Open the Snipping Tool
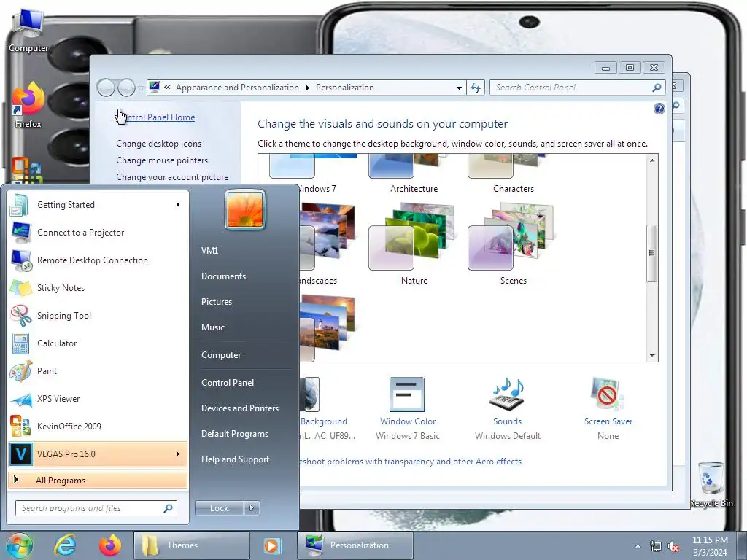747x560 pixels. pyautogui.click(x=98, y=315)
